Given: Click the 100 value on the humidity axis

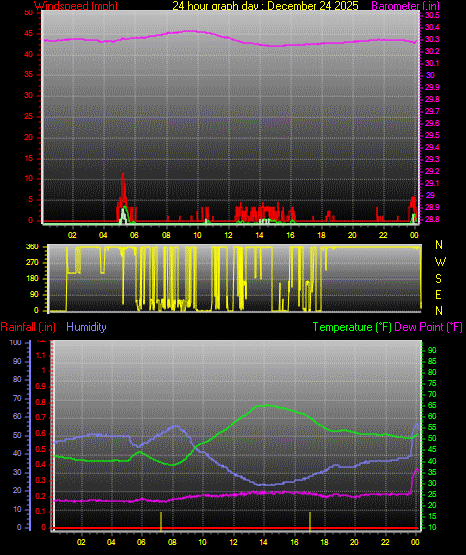Looking at the screenshot, I should tap(16, 343).
